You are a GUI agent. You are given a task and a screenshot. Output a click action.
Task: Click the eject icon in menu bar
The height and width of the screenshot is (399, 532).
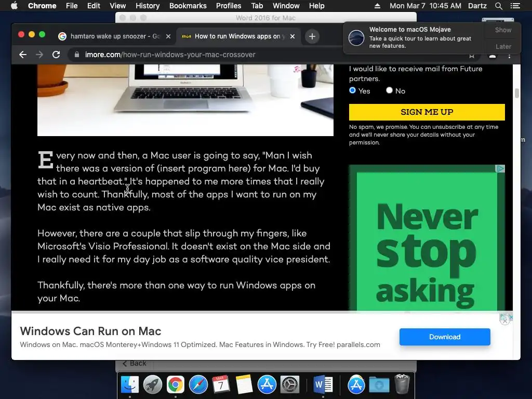(x=377, y=6)
